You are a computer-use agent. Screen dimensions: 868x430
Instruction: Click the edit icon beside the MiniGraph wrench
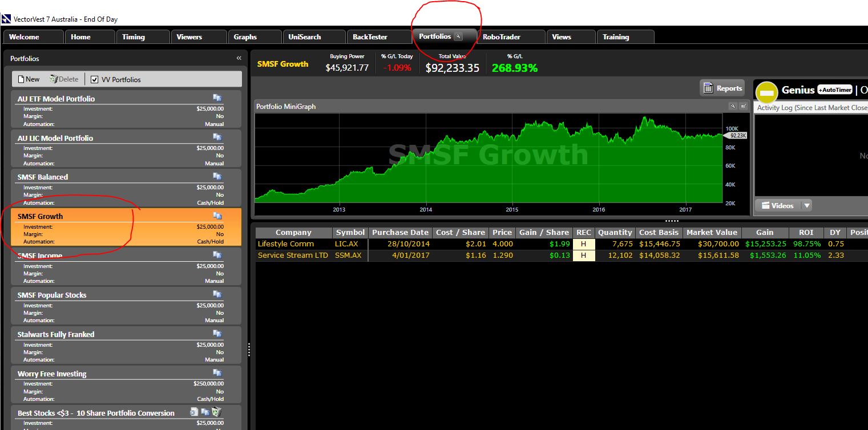[743, 106]
